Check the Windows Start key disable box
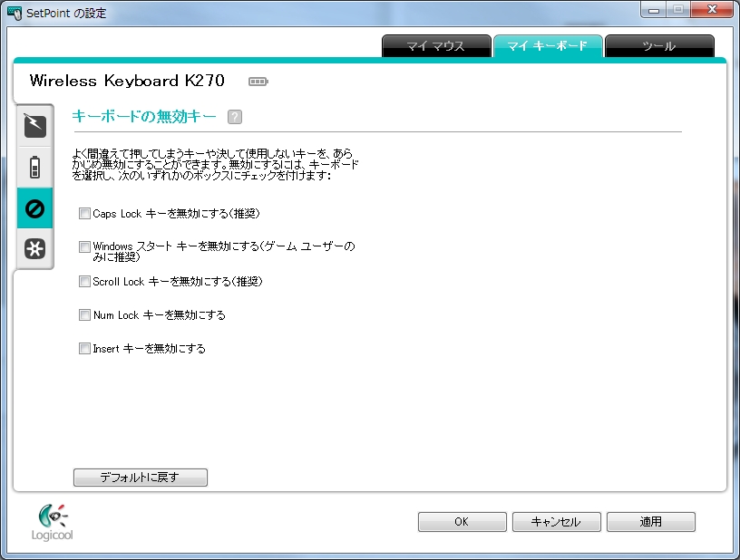 [84, 246]
